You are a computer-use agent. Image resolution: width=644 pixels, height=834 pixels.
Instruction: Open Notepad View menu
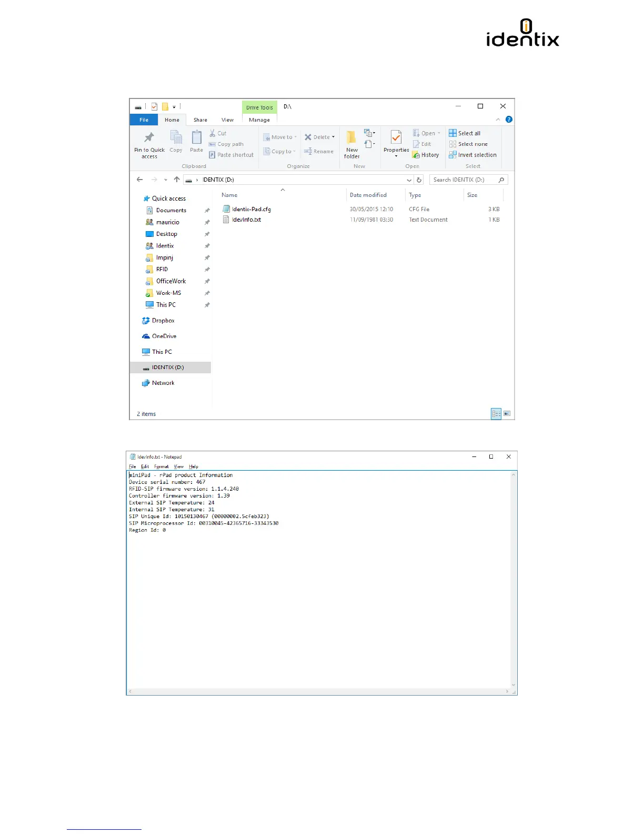pyautogui.click(x=179, y=466)
